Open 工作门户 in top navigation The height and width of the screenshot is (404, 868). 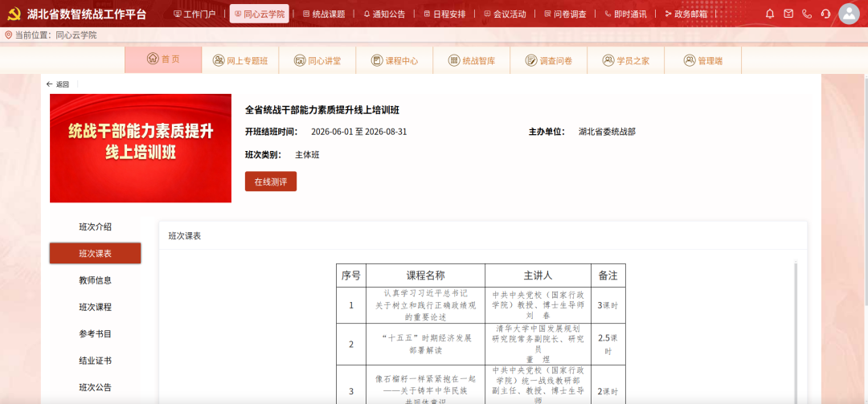(x=194, y=14)
